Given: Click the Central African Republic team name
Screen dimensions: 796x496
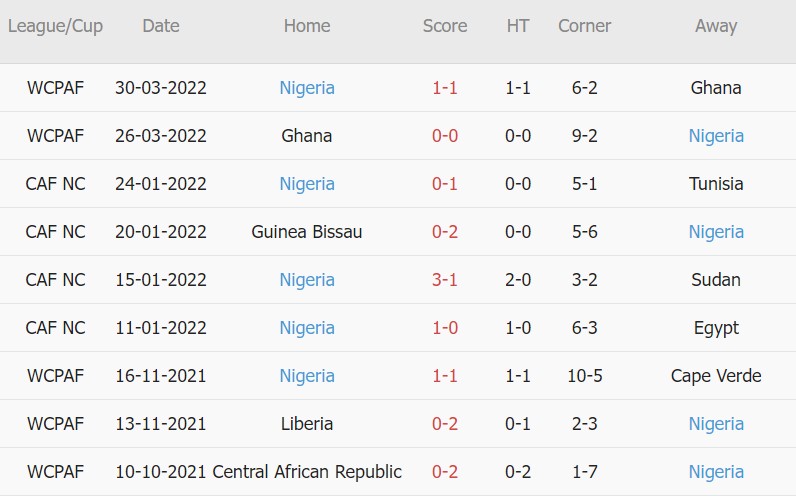Looking at the screenshot, I should (x=307, y=472).
